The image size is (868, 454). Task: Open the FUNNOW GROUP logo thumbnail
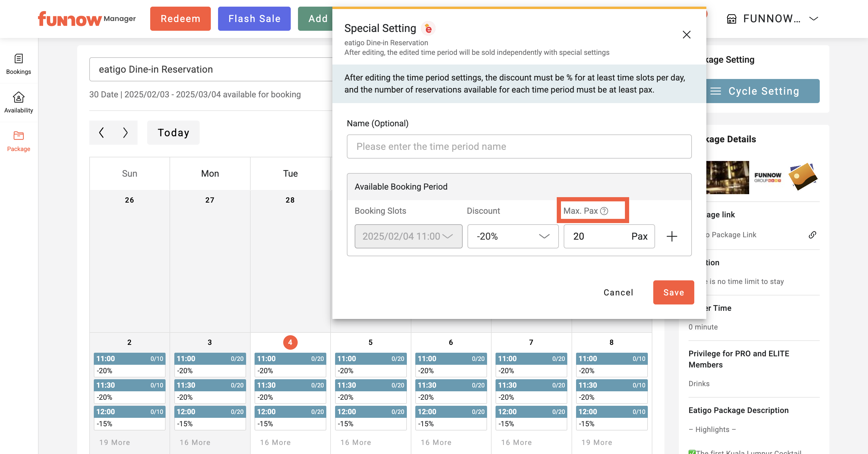[768, 178]
